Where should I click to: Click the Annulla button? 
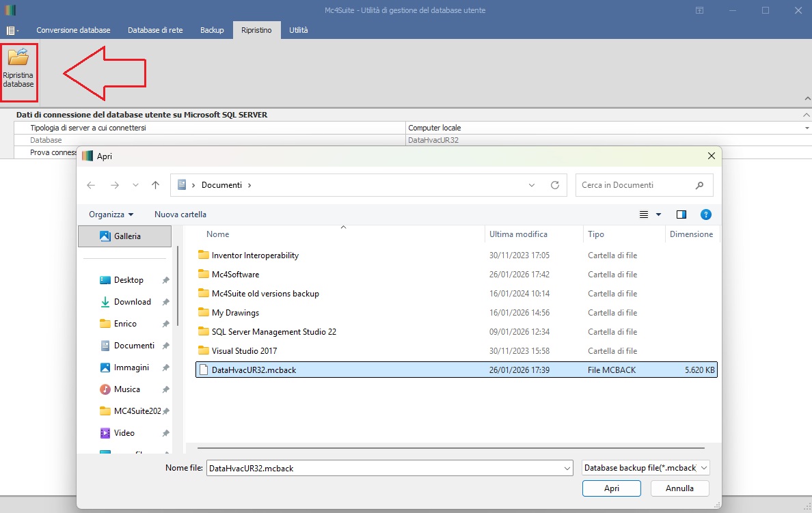coord(679,488)
